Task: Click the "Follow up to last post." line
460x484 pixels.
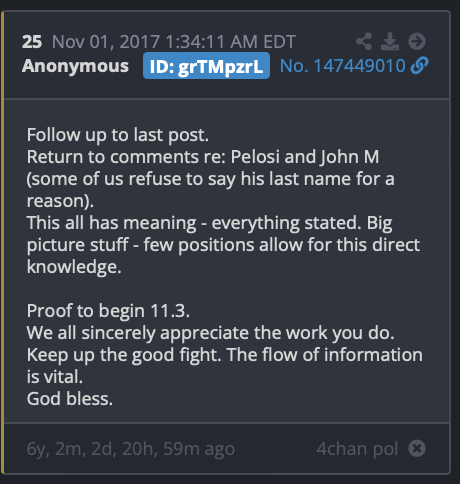Action: (118, 135)
